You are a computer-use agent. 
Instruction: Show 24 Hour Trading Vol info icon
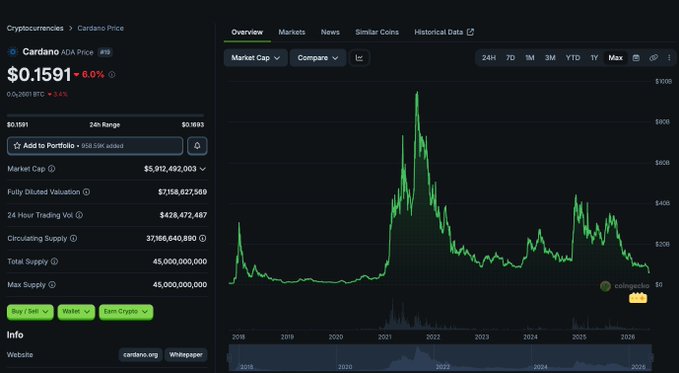(x=79, y=215)
